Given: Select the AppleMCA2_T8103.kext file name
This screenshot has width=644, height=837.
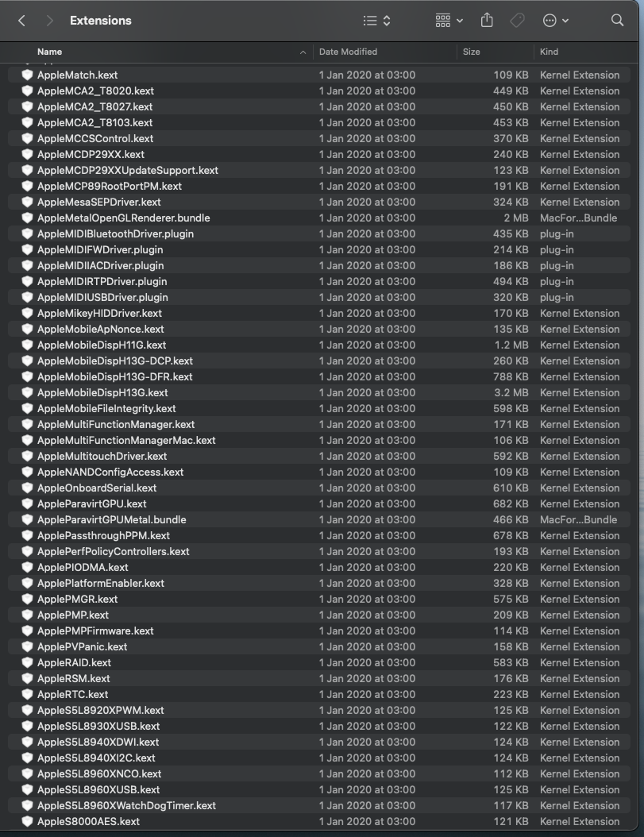Looking at the screenshot, I should point(95,123).
